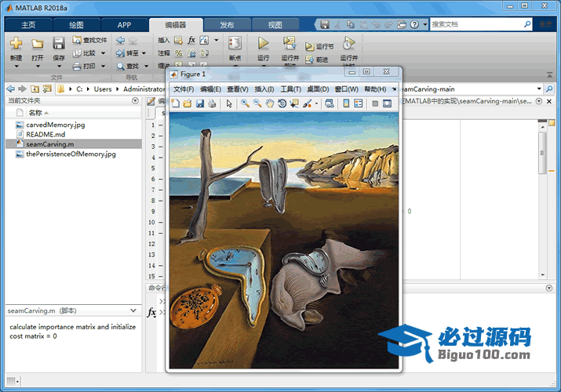Click Show Plot Tools icon in Figure 1
This screenshot has width=561, height=392.
pyautogui.click(x=387, y=103)
